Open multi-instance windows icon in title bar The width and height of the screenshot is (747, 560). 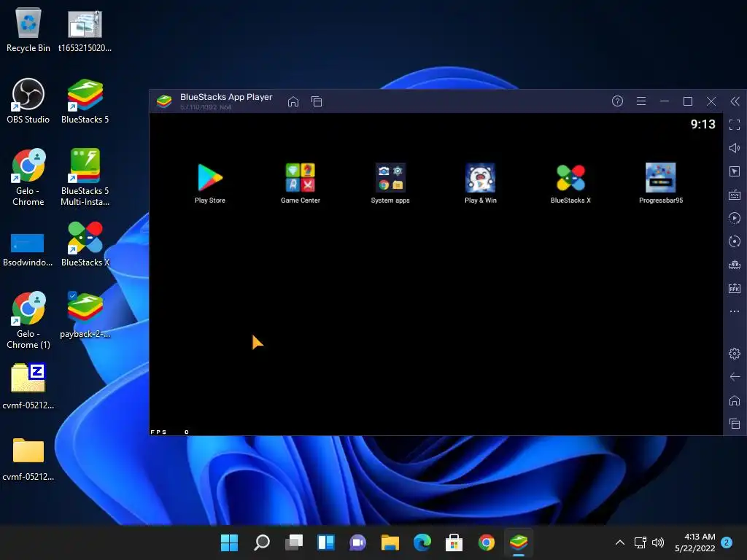click(x=317, y=101)
